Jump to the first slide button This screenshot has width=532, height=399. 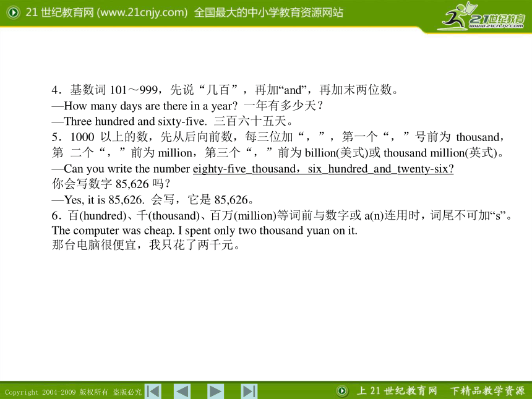coord(153,391)
